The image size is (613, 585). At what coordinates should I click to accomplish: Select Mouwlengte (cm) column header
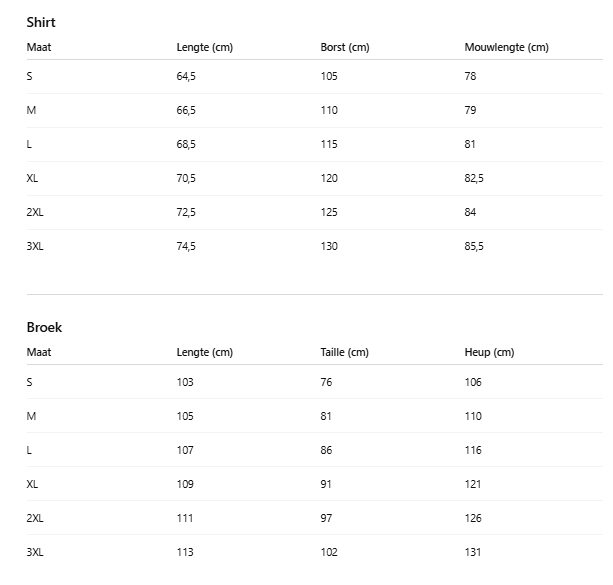[x=506, y=47]
